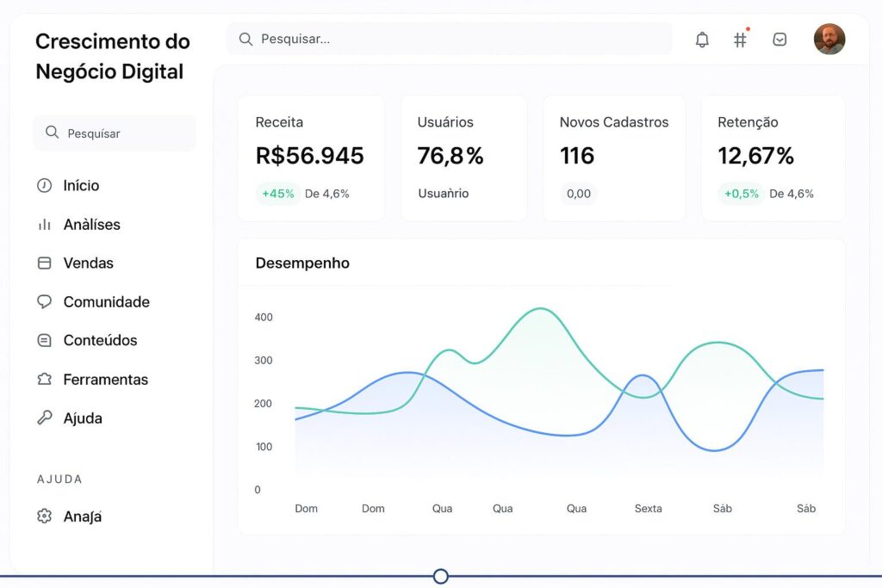The width and height of the screenshot is (882, 588).
Task: Open the hashtag channel icon
Action: tap(740, 40)
